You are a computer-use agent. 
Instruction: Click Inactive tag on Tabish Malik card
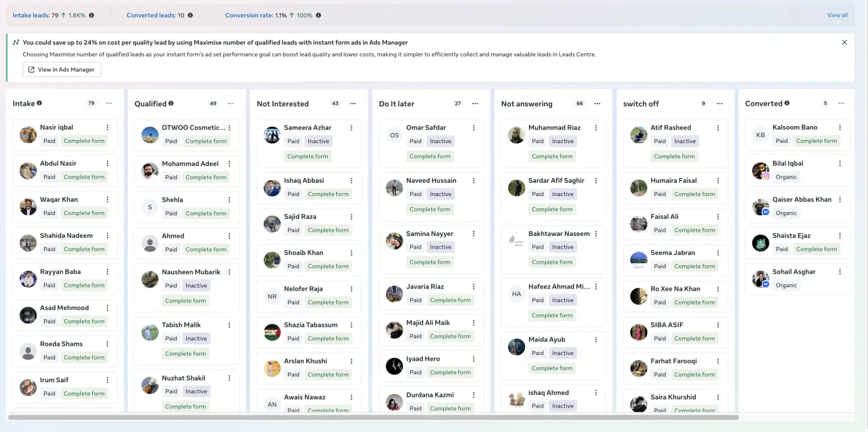(x=196, y=339)
